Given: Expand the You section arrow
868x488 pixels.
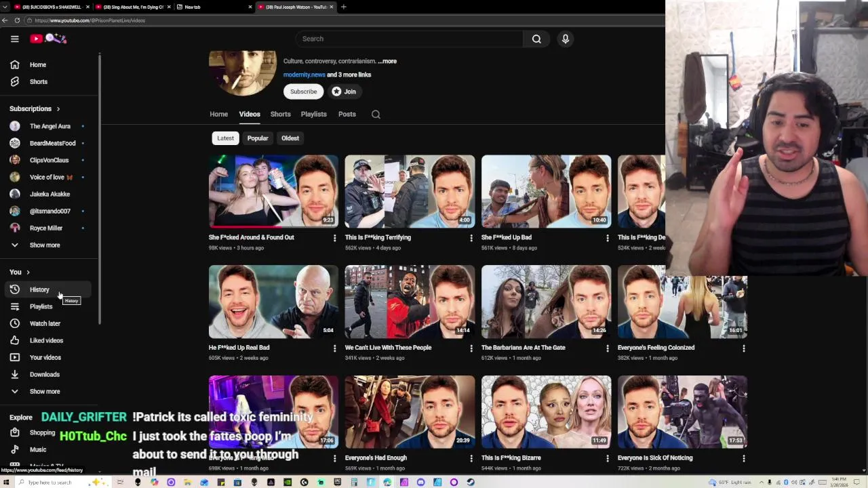Looking at the screenshot, I should (28, 272).
